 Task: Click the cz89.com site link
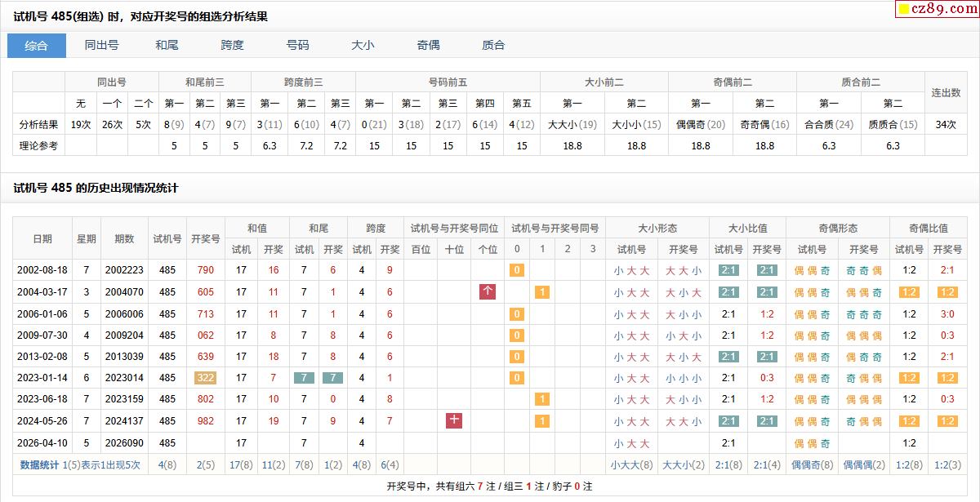click(942, 10)
